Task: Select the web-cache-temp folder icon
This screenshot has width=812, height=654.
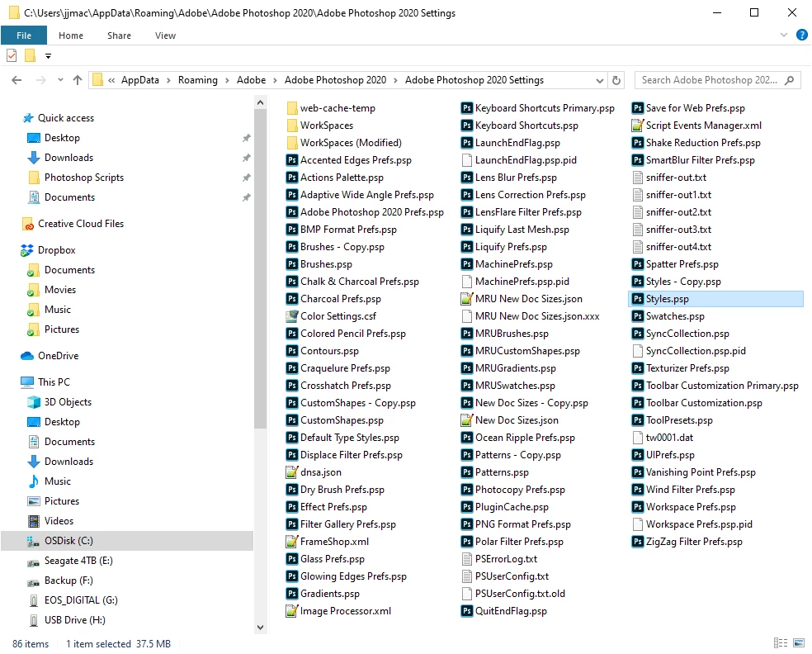Action: pos(292,108)
